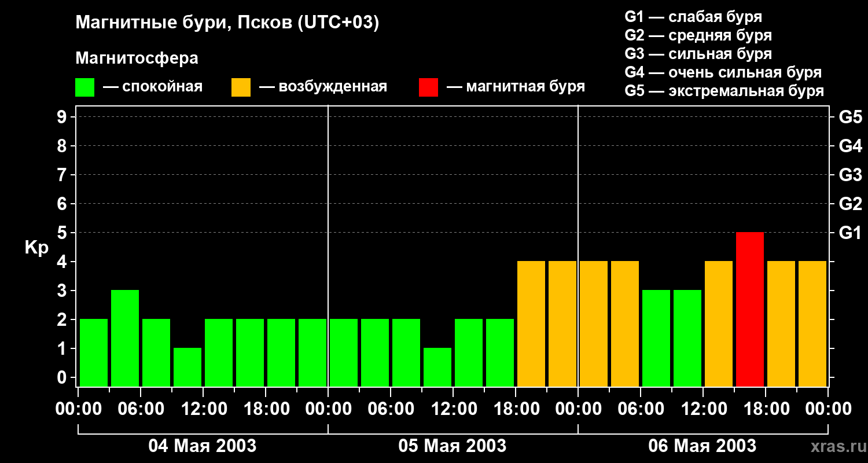
Task: Click the red "магнитная буря" legend swatch
Action: click(428, 87)
